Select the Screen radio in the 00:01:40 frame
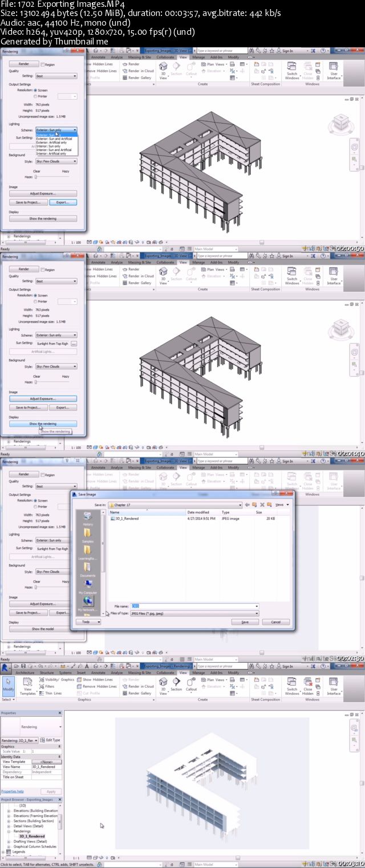 (35, 295)
